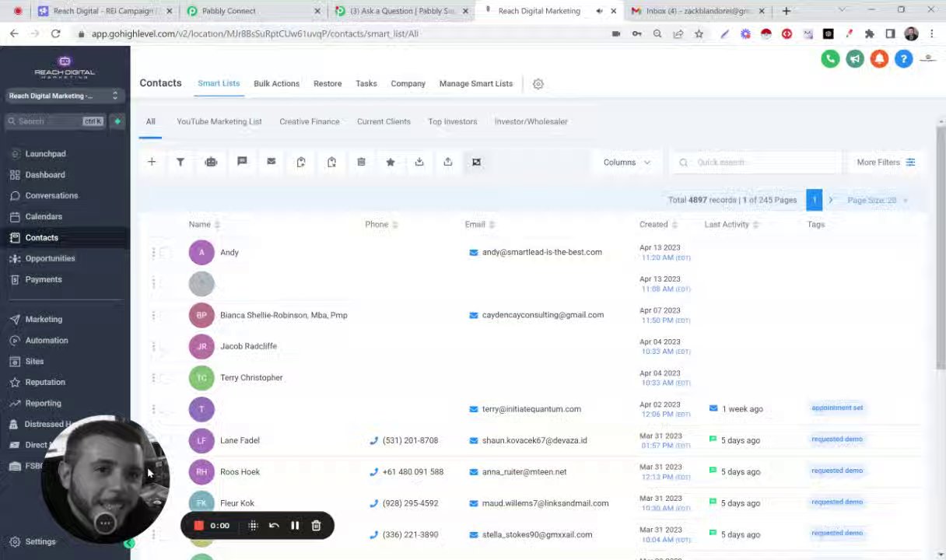The image size is (946, 560).
Task: Click the star review request icon
Action: (391, 162)
